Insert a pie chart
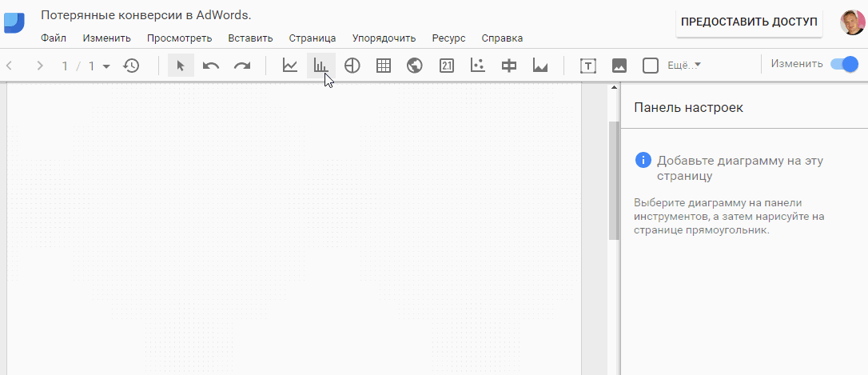Screen dimensions: 868x375 point(352,66)
